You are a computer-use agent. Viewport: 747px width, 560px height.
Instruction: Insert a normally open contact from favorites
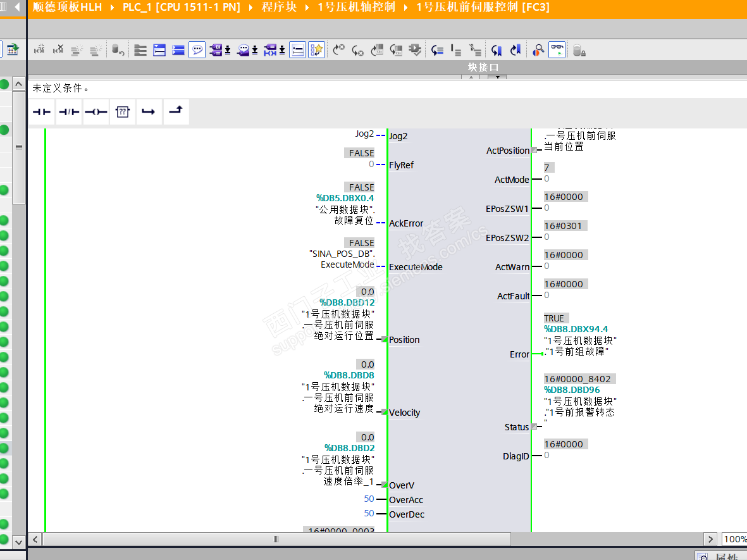point(42,112)
